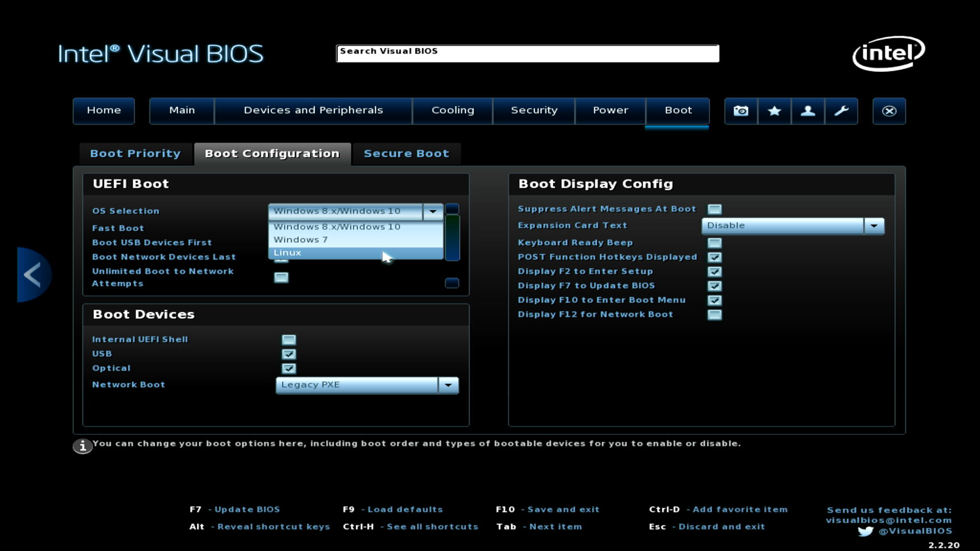Uncheck Optical boot device checkbox
The height and width of the screenshot is (551, 980).
point(289,368)
